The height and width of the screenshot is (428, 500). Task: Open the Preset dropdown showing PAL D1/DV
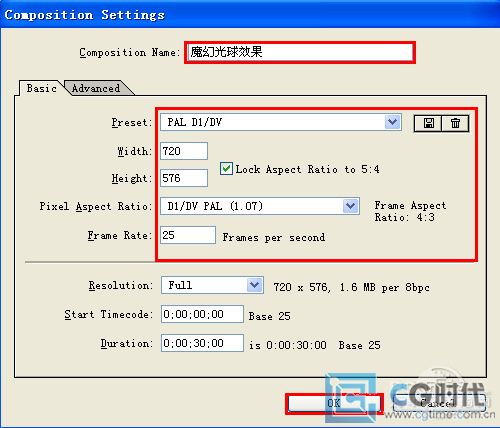(x=281, y=122)
